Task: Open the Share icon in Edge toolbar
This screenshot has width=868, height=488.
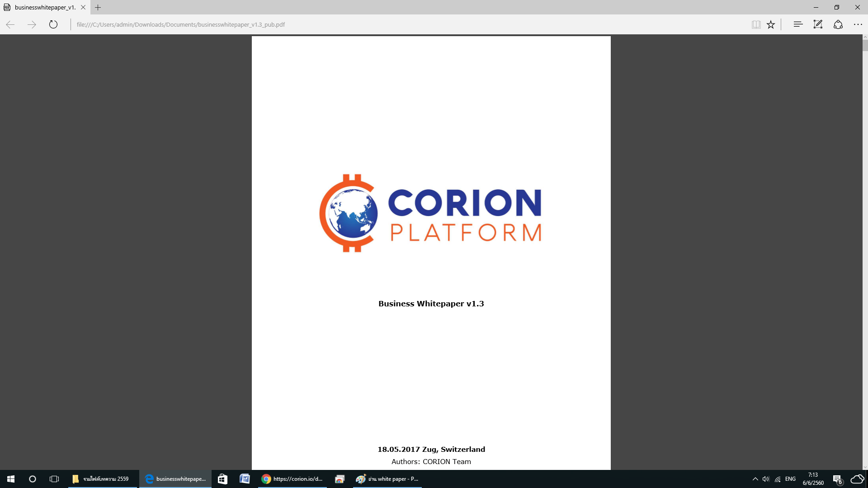Action: (838, 24)
